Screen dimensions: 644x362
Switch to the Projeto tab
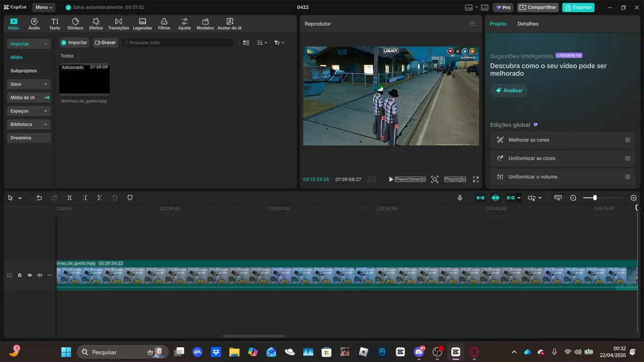(498, 24)
